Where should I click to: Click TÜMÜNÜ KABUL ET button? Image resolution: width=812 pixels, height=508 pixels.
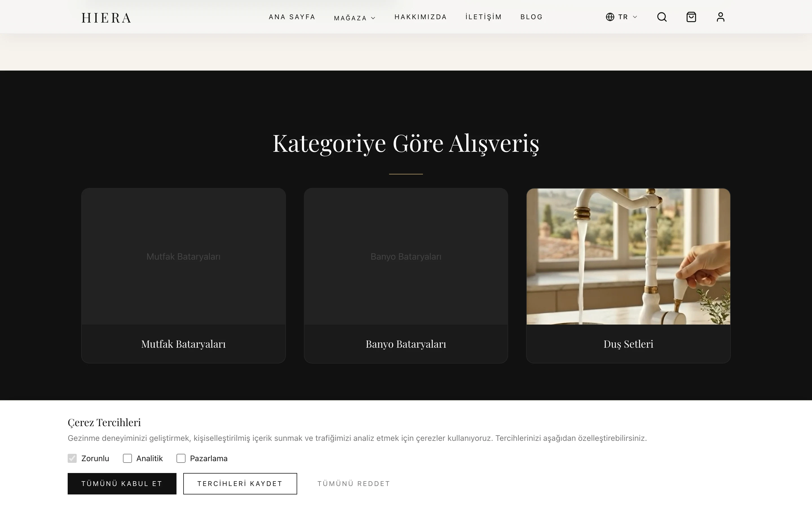click(x=122, y=483)
